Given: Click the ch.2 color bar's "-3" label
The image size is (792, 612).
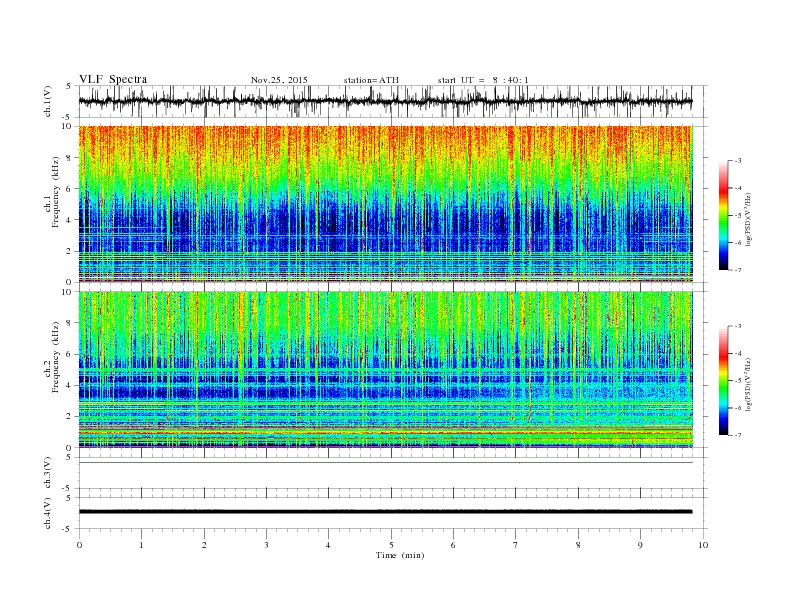Looking at the screenshot, I should (x=738, y=326).
